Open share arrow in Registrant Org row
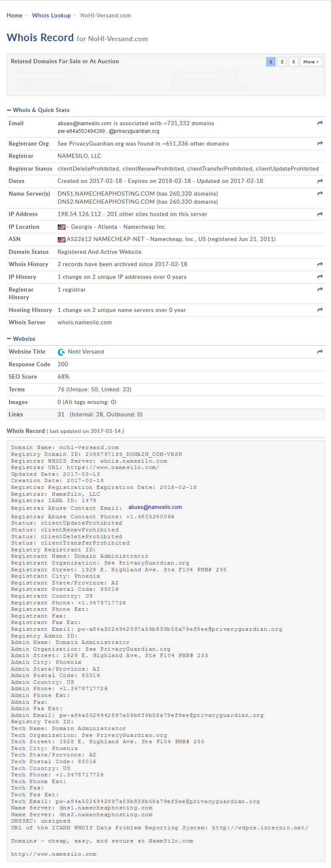331x868 pixels. [320, 144]
